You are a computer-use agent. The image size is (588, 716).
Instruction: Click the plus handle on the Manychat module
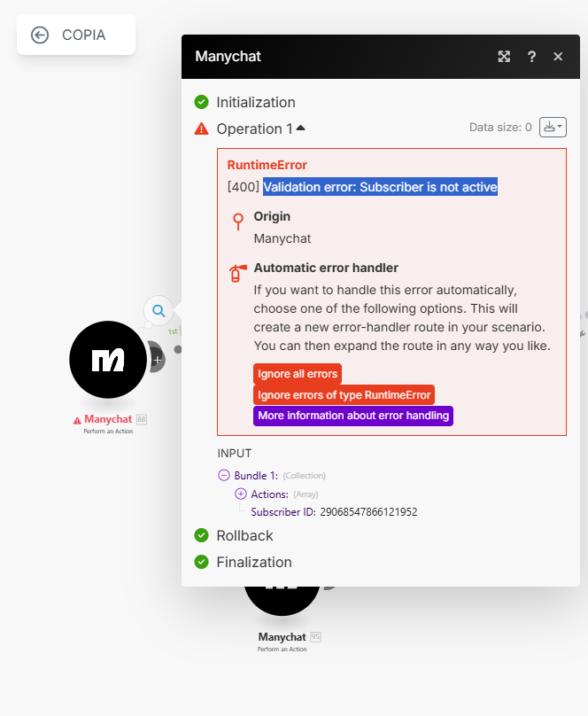tap(158, 360)
